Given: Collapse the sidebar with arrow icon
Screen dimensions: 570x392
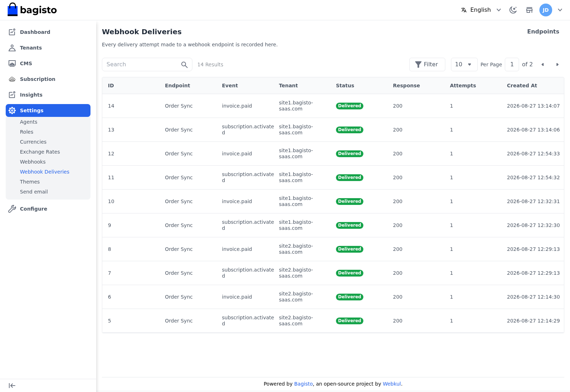Looking at the screenshot, I should coord(12,386).
